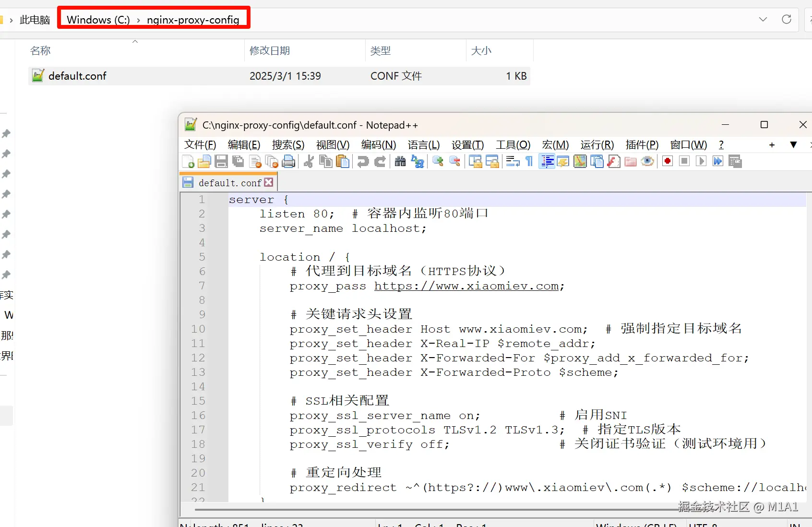Navigate to 此电脑 in the address bar
This screenshot has height=527, width=812.
(x=35, y=20)
